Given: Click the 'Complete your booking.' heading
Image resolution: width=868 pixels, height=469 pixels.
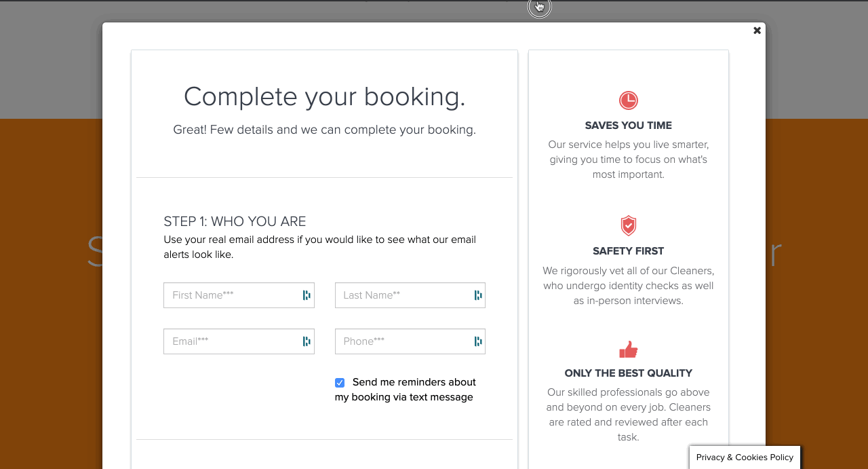Looking at the screenshot, I should pyautogui.click(x=324, y=97).
